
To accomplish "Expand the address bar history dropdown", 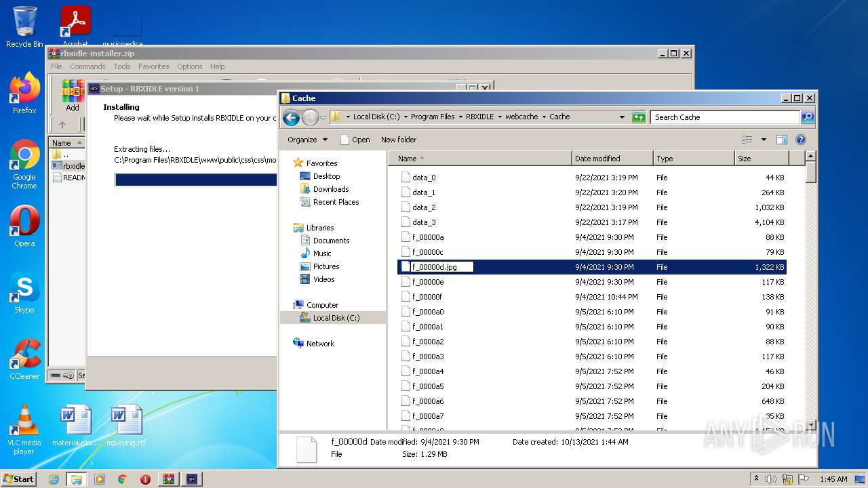I will pyautogui.click(x=622, y=117).
